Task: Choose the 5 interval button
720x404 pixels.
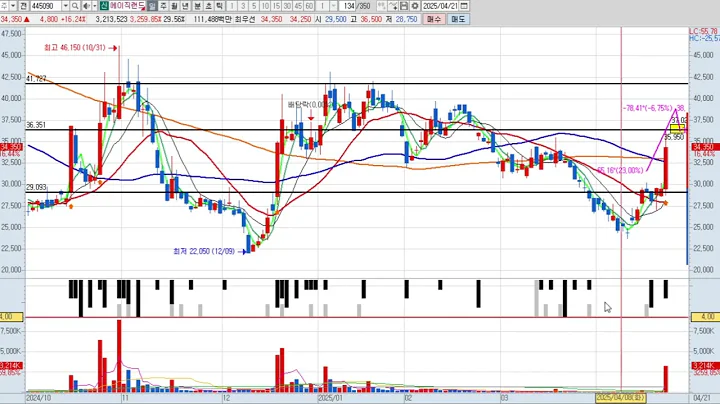Action: 254,6
